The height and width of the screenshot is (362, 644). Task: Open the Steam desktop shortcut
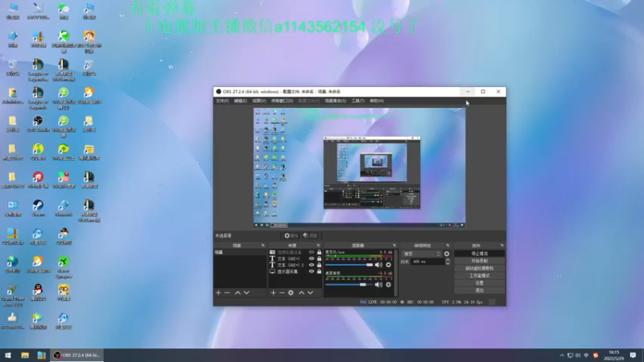[38, 208]
